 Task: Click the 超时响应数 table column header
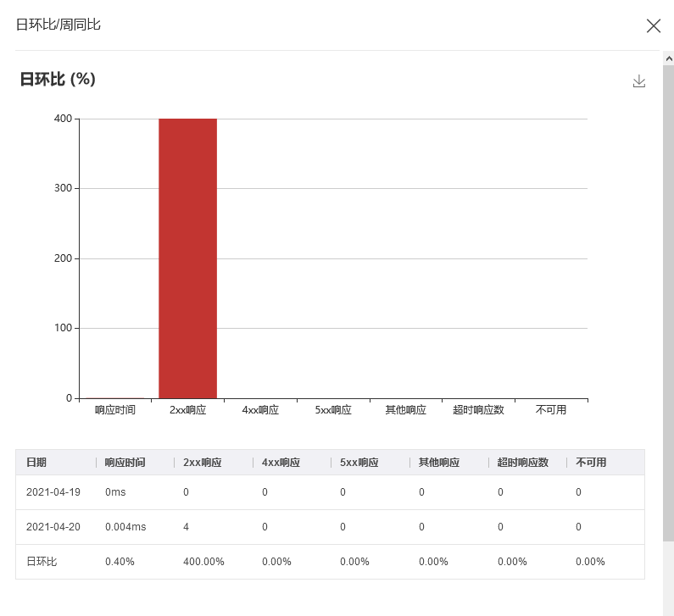click(x=523, y=463)
